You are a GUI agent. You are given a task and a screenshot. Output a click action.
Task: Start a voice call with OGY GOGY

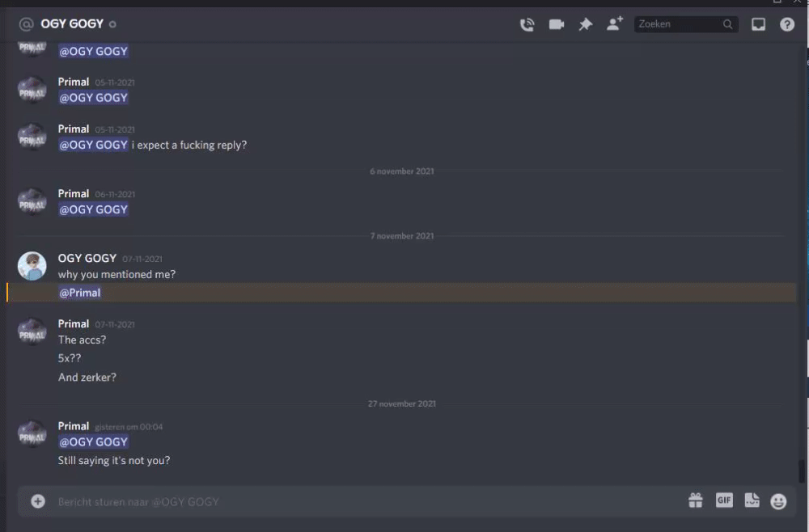(x=527, y=24)
